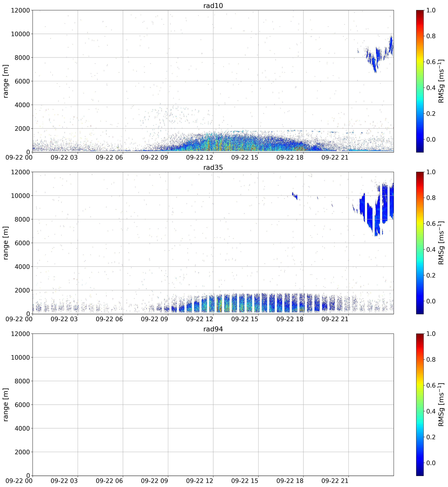Click the '10000' y-axis tick of rad35
448x487 pixels.
tap(20, 196)
